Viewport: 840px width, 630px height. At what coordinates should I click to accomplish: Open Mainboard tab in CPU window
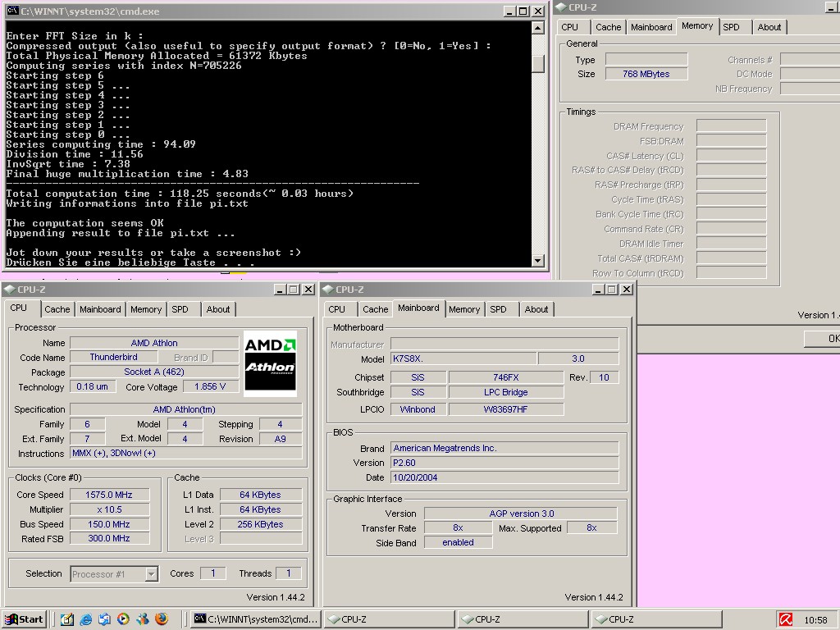[100, 309]
